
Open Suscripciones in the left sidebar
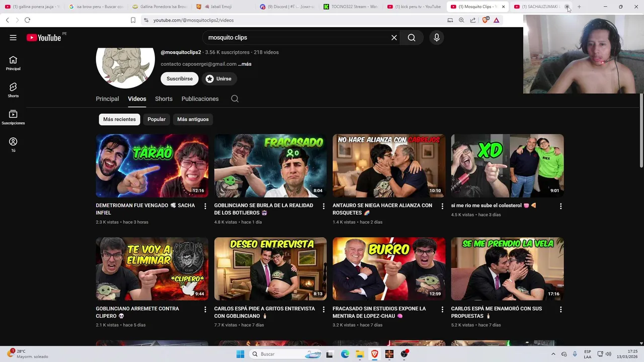coord(13,117)
